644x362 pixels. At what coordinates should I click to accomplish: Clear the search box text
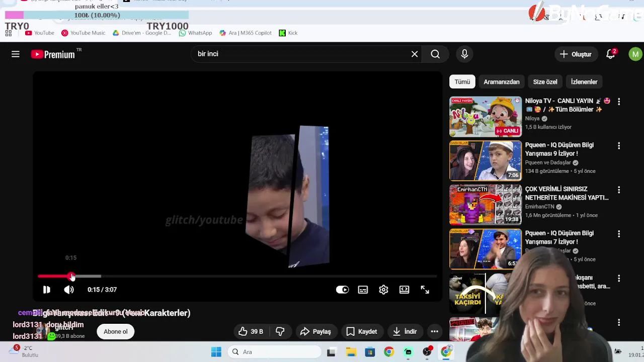[415, 54]
